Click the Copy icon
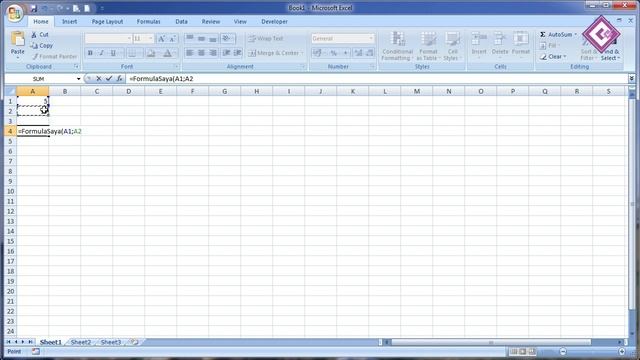The height and width of the screenshot is (360, 640). tap(41, 46)
